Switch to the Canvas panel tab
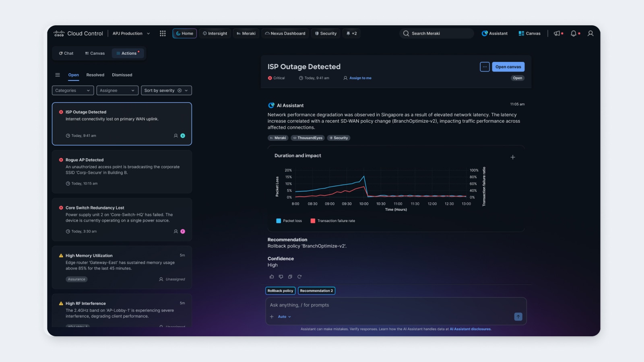 95,53
